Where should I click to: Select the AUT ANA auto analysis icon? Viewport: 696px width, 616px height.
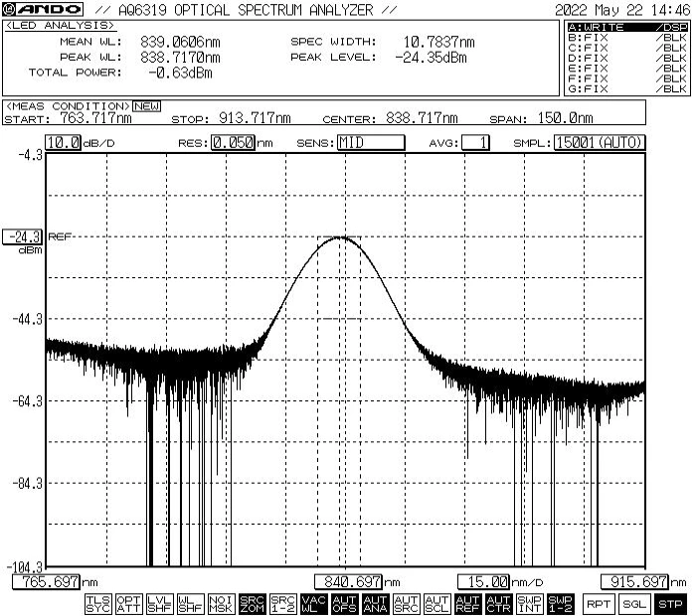(376, 604)
